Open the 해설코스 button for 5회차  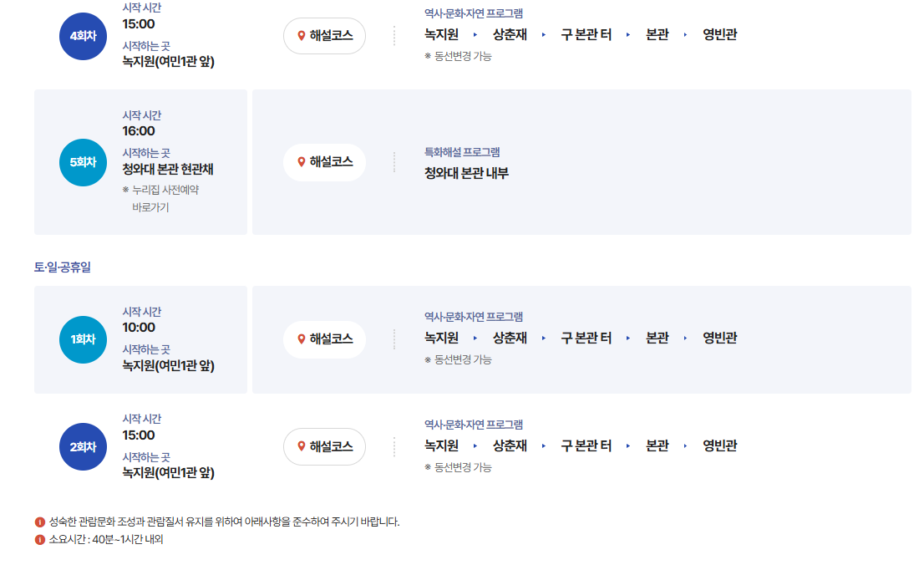pyautogui.click(x=326, y=162)
